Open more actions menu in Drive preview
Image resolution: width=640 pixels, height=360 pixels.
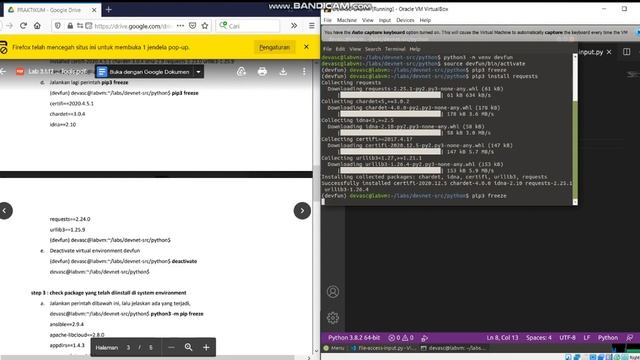click(304, 72)
